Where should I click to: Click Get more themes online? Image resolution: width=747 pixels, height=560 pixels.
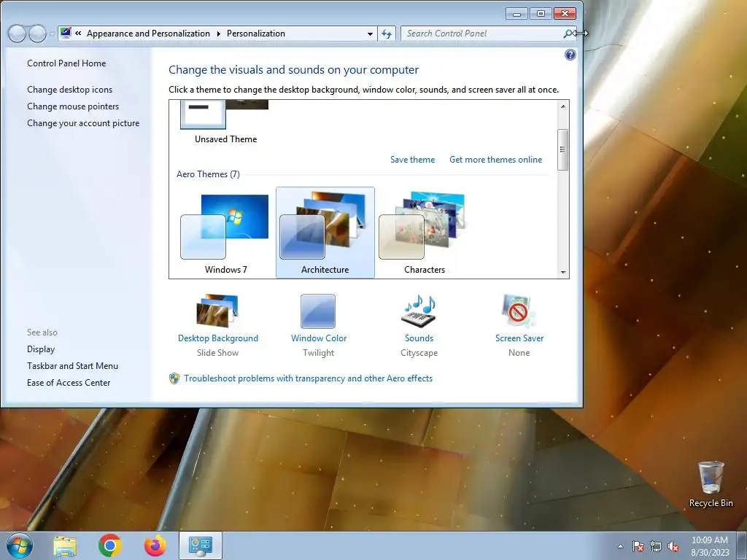(x=495, y=160)
